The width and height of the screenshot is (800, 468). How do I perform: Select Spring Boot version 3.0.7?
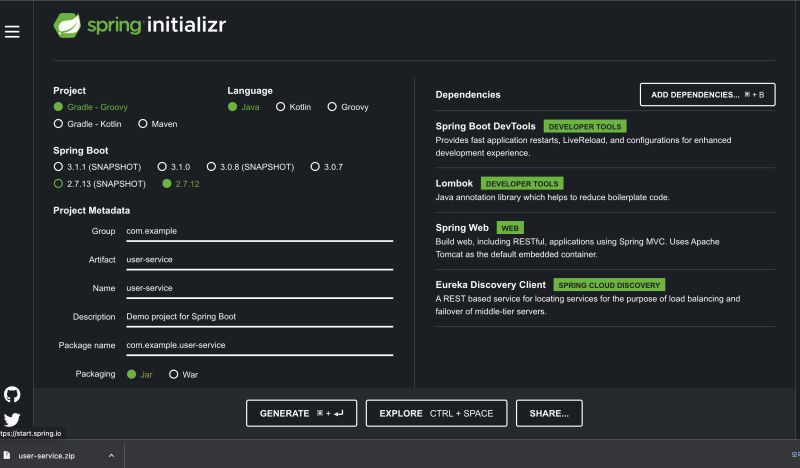click(327, 166)
